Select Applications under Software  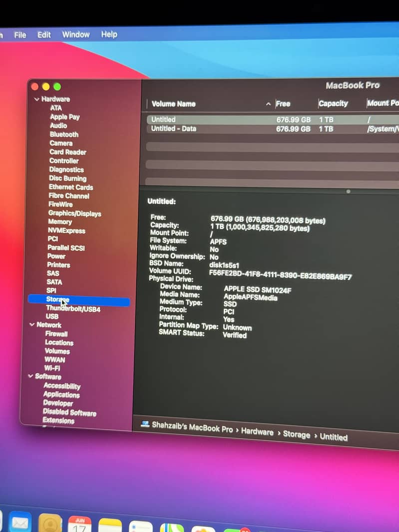click(x=61, y=395)
